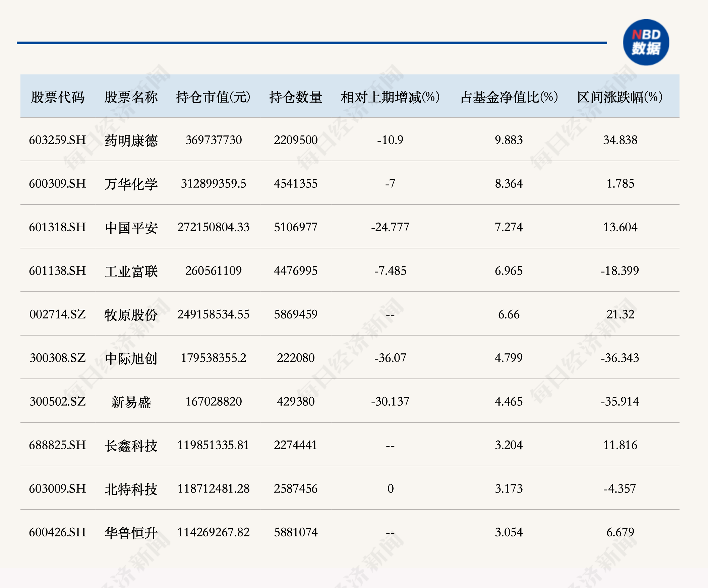
Task: Click holding quantity 4541355
Action: click(x=296, y=183)
